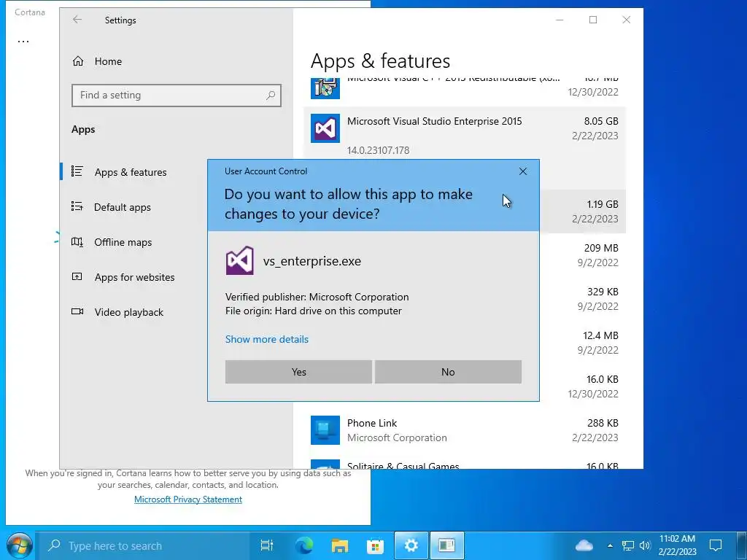Open the Windows Start button
The image size is (747, 560).
click(19, 545)
